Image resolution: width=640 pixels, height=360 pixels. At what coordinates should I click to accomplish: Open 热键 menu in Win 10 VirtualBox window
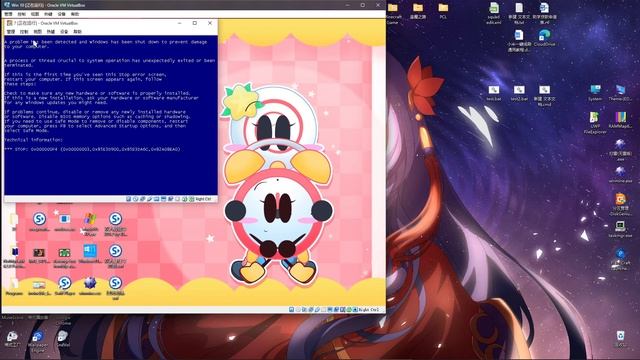[48, 14]
